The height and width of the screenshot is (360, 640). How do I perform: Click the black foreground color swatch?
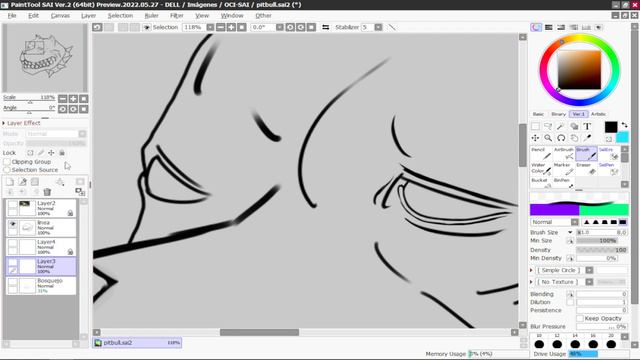(x=611, y=127)
